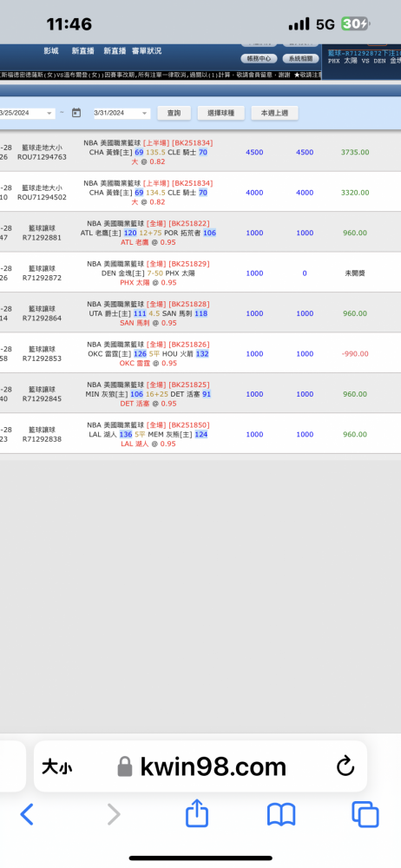This screenshot has width=401, height=868.
Task: Select bet ID R71292864
Action: (42, 319)
